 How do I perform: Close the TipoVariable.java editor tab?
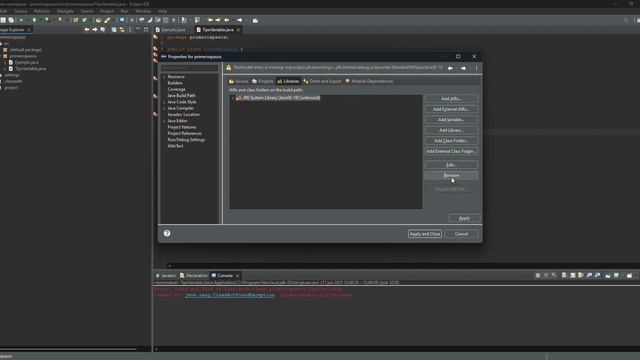(x=238, y=30)
